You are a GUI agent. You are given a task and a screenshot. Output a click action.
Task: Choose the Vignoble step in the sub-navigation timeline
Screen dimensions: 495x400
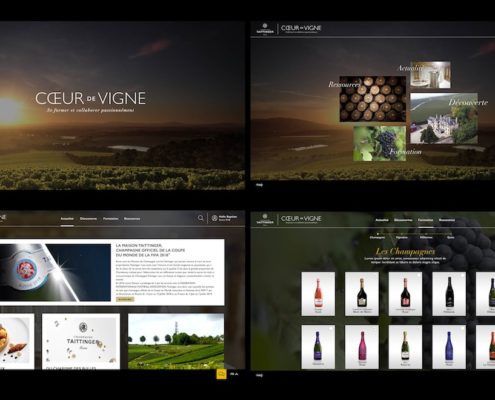click(x=402, y=237)
